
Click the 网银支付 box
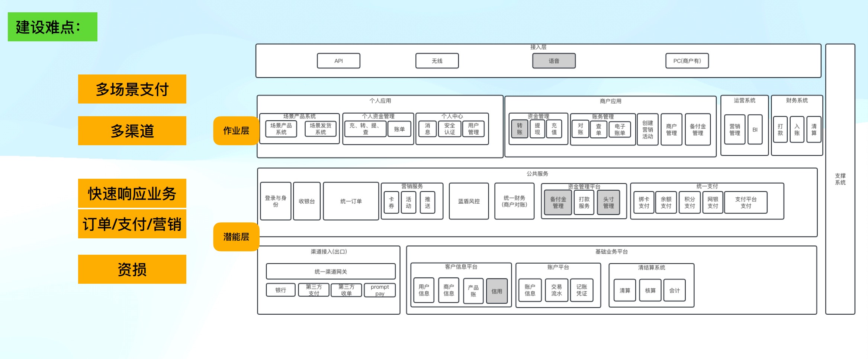[713, 202]
